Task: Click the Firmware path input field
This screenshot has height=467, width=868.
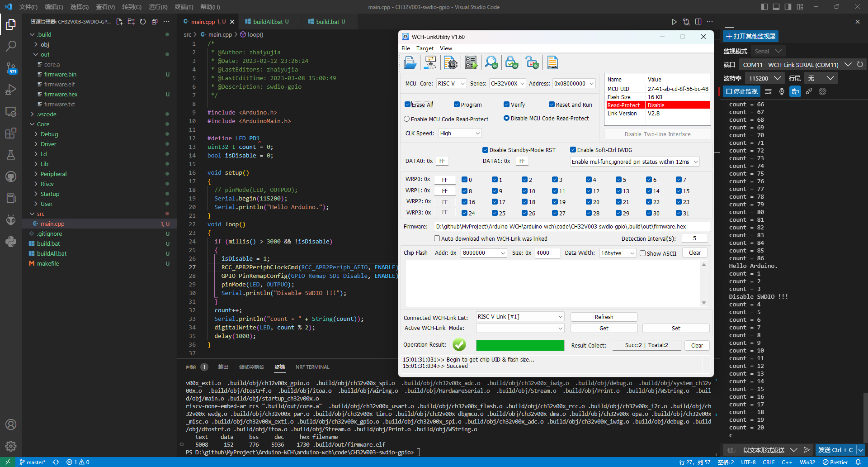Action: click(572, 227)
